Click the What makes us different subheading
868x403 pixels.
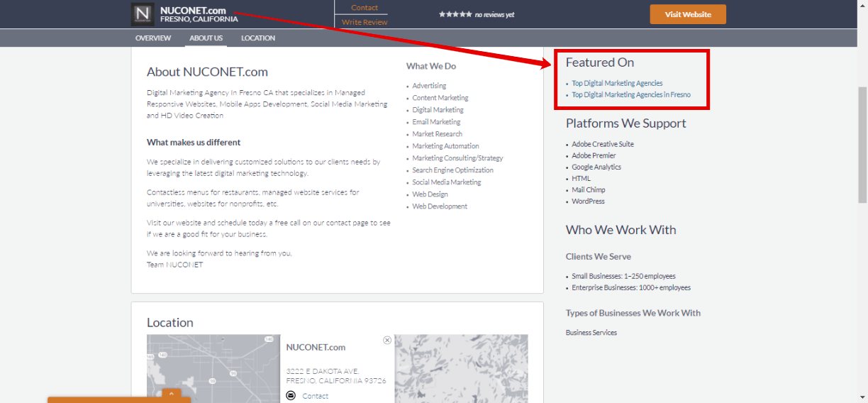194,142
